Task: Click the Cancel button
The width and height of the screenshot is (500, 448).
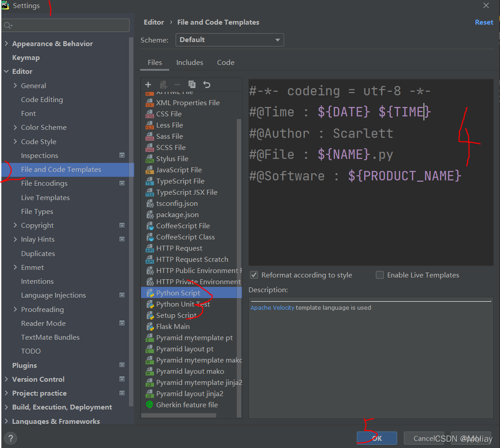Action: pos(424,438)
